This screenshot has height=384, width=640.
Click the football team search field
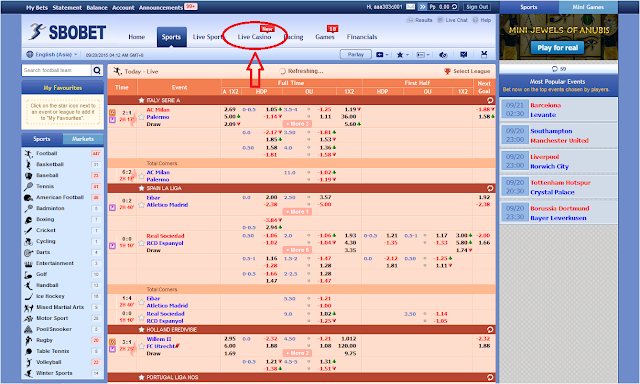coord(56,70)
